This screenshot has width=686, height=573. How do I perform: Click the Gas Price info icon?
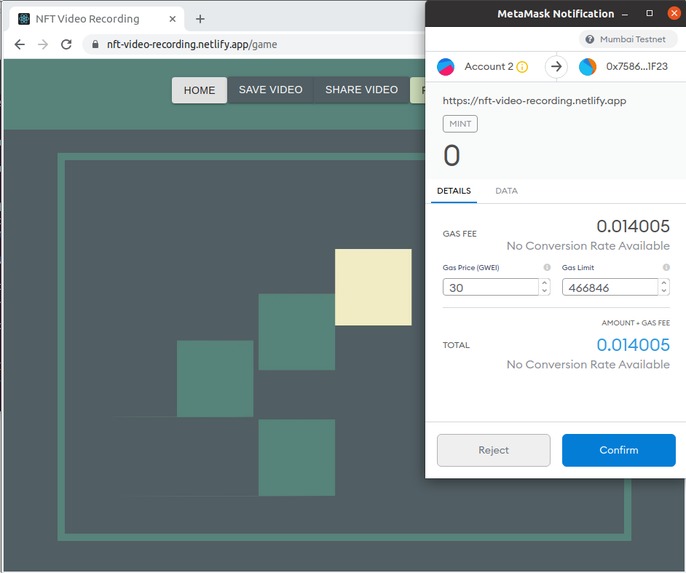click(547, 267)
